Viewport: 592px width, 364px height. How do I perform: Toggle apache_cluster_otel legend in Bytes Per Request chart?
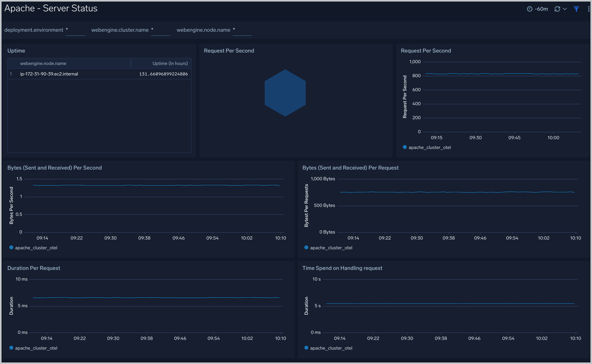[328, 248]
